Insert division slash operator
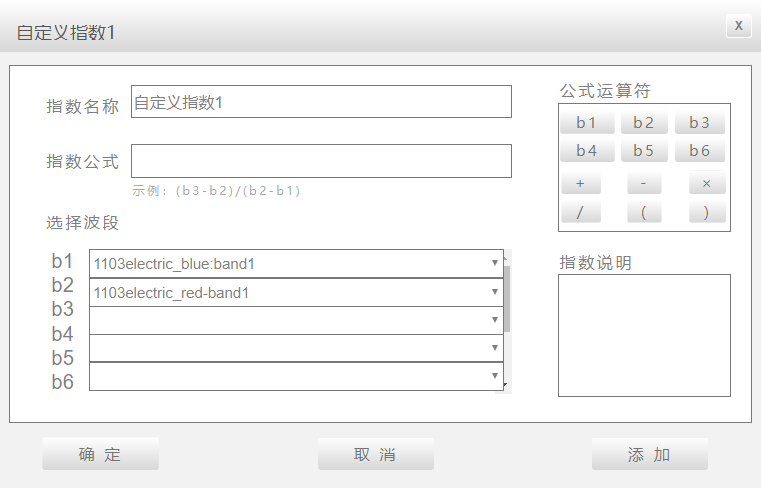Screen dimensions: 761x488 [581, 212]
